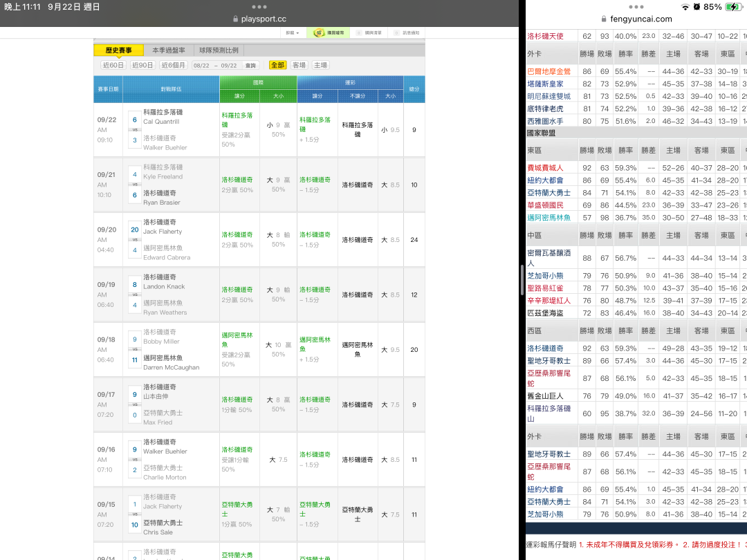
Task: Tap the battery charging icon
Action: coord(733,7)
